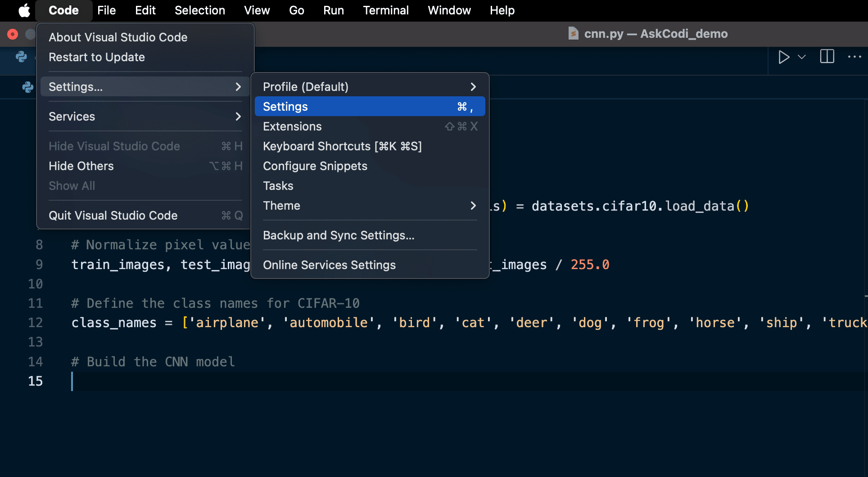Screen dimensions: 868x477
Task: Click the Run Python File play icon
Action: 784,57
